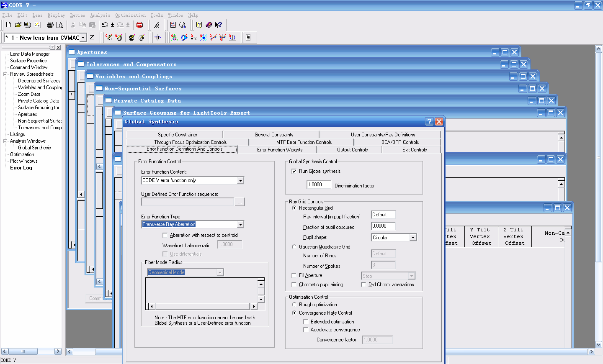603x364 pixels.
Task: Click the Fraction of pupil obscured field
Action: [x=383, y=226]
